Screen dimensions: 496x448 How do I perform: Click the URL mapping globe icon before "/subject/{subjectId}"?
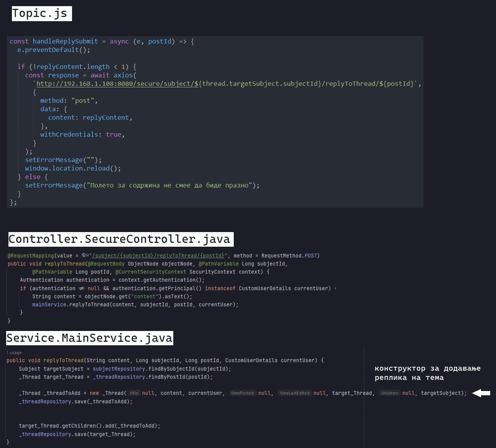84,256
